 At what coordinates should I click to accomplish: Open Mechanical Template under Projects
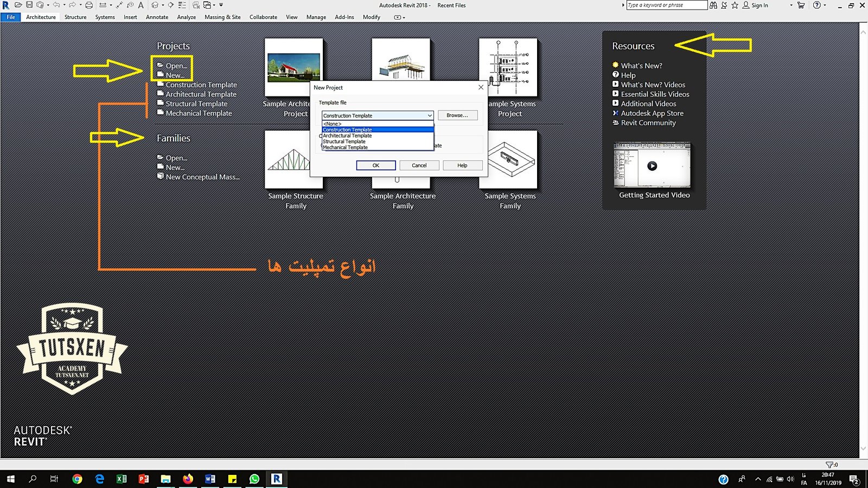point(199,113)
